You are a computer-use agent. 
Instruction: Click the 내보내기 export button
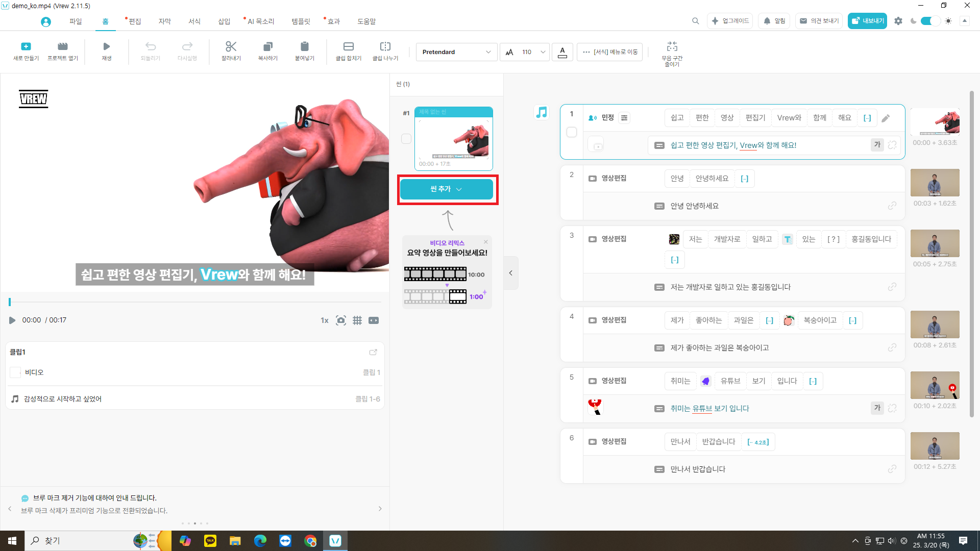click(x=867, y=21)
